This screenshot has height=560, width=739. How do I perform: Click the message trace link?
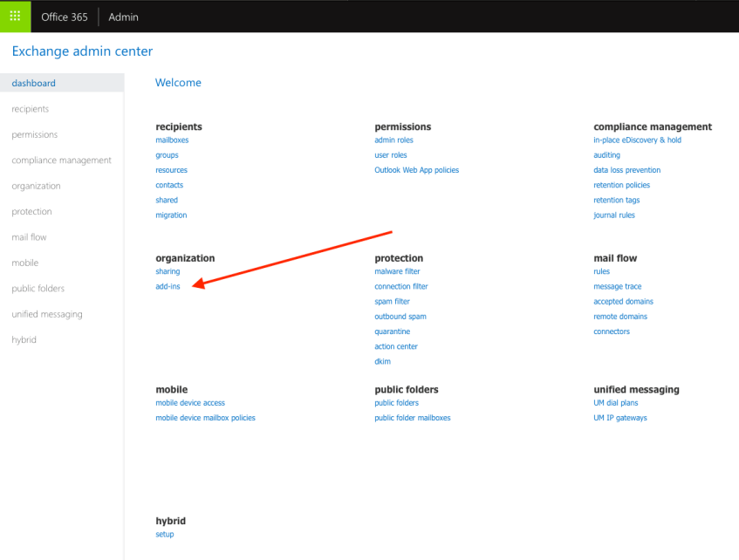(x=617, y=287)
